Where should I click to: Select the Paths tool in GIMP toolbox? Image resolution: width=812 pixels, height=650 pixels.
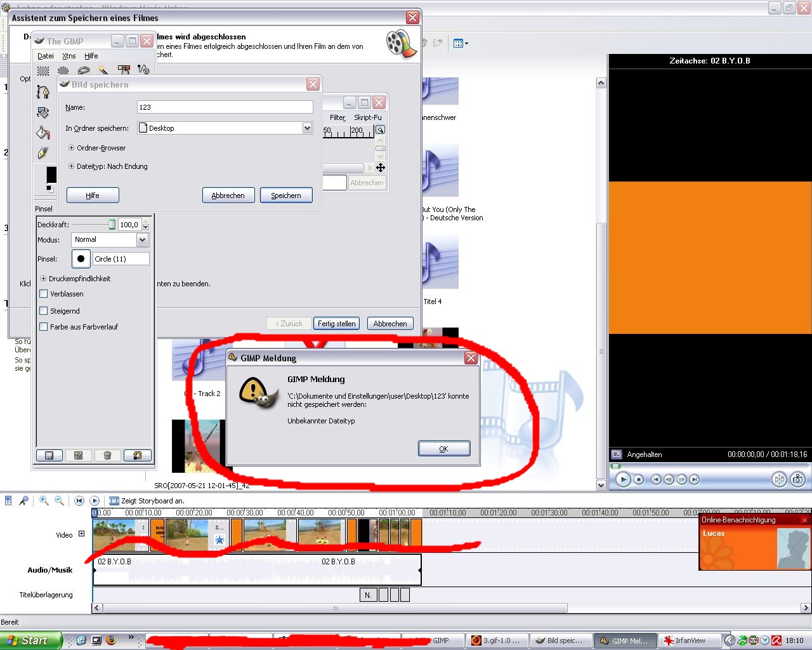pyautogui.click(x=43, y=92)
